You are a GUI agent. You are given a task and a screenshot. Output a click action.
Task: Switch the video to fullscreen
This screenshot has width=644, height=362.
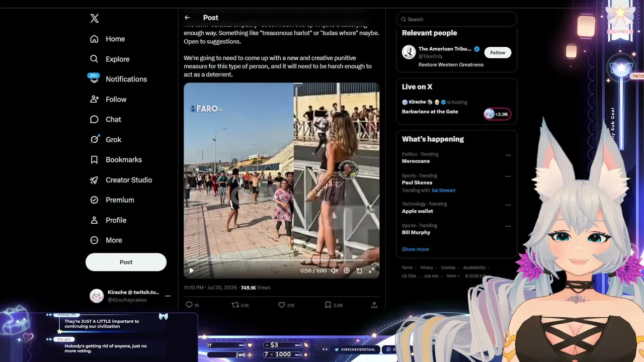click(371, 270)
